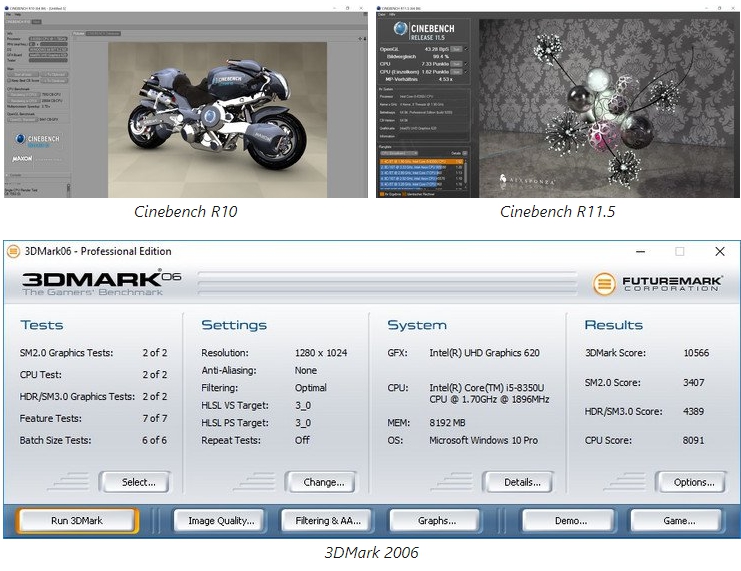Click the CINEBENCH Release 11.5 logo
741x571 pixels.
tap(424, 31)
